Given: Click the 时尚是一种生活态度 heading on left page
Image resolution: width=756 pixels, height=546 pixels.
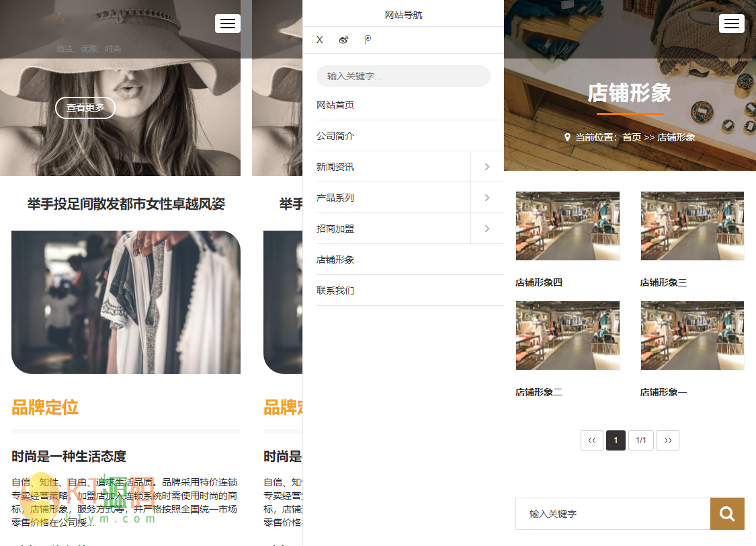Looking at the screenshot, I should (69, 456).
